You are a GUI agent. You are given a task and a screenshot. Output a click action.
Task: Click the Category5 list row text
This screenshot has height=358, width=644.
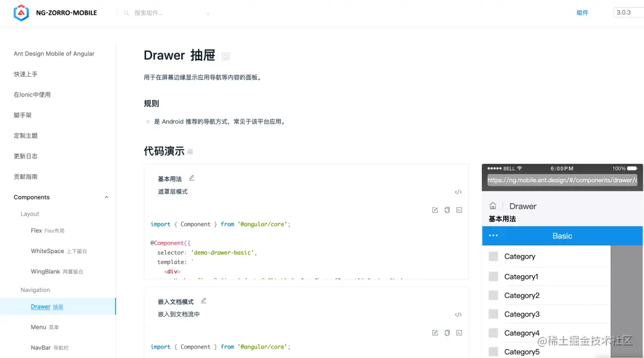point(522,352)
